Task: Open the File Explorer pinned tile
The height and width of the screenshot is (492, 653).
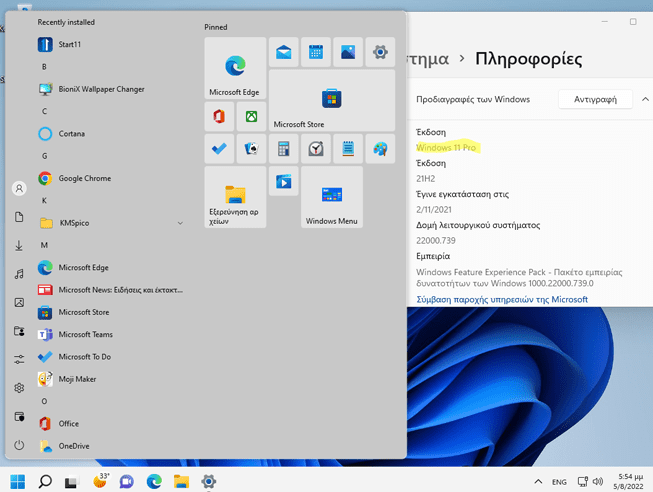Action: [235, 197]
